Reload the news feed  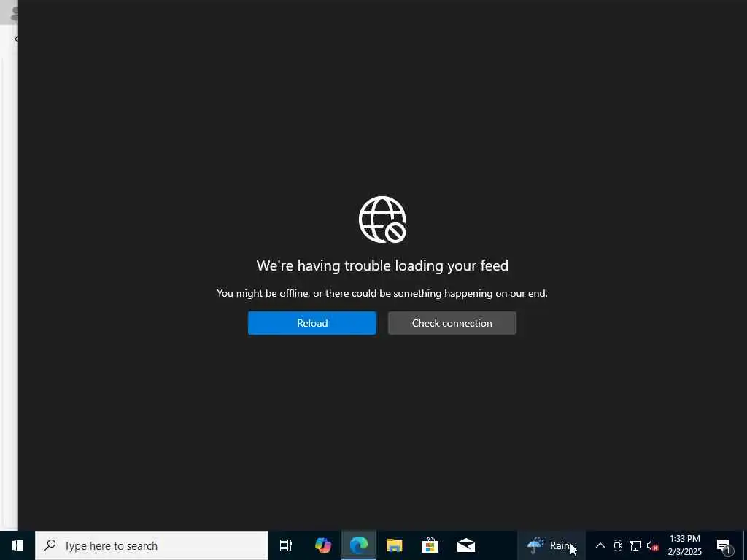pos(312,323)
